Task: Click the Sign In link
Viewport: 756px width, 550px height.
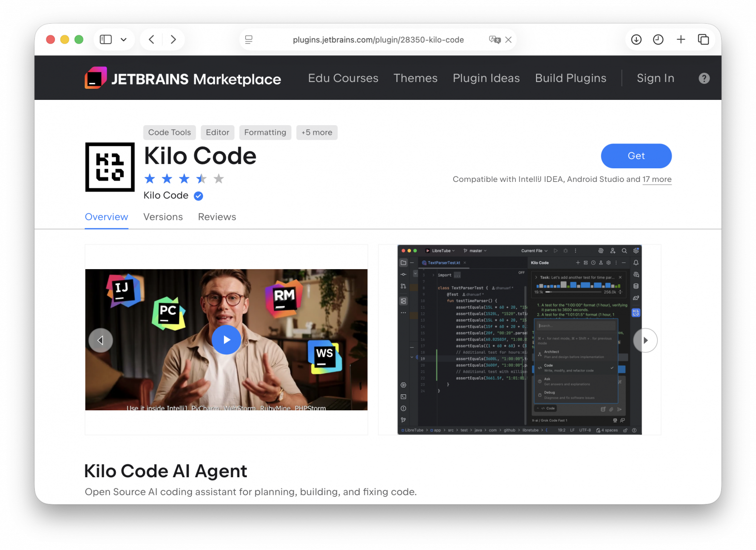Action: click(x=655, y=78)
